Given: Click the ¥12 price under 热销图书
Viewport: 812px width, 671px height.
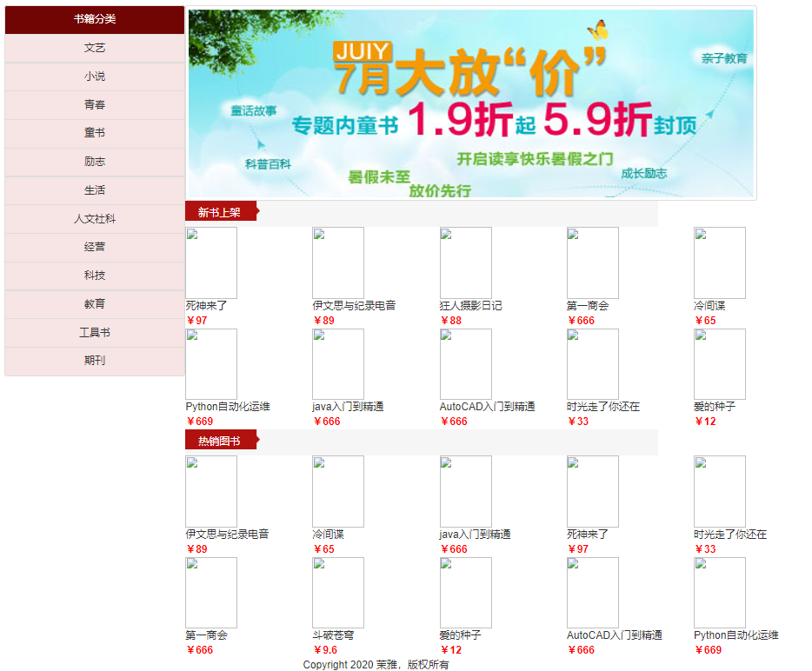Looking at the screenshot, I should [x=451, y=650].
